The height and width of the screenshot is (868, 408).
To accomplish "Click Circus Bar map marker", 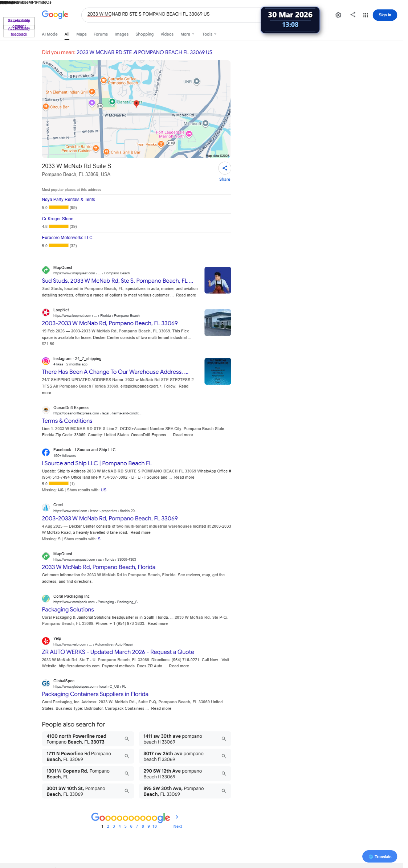I will pyautogui.click(x=46, y=107).
